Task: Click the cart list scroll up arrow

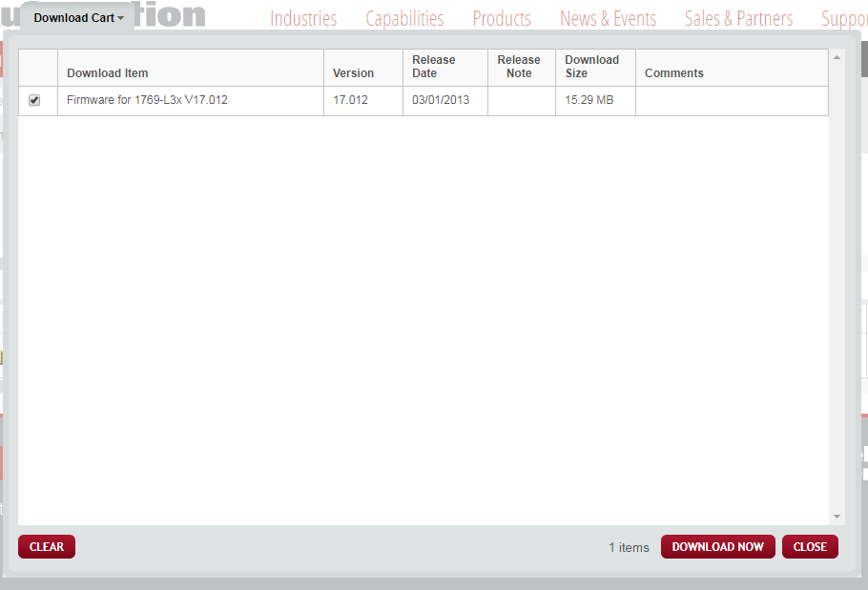Action: (x=837, y=57)
